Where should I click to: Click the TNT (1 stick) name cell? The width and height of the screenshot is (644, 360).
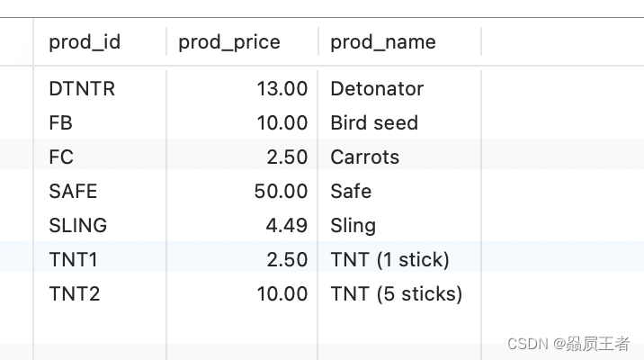point(389,260)
